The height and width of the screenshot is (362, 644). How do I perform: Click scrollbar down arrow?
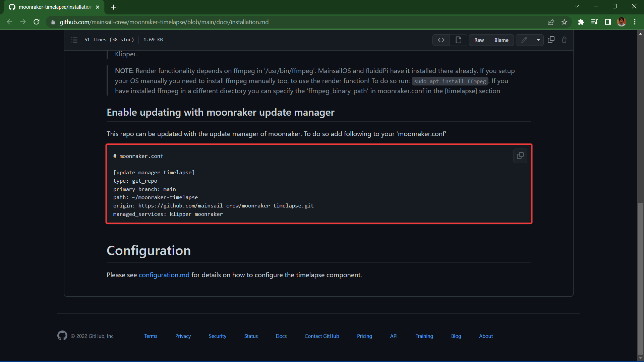tap(640, 358)
